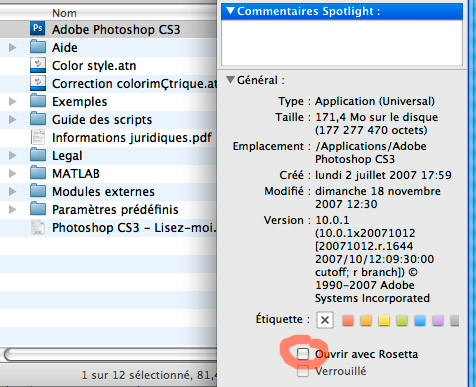Click the Finder horizontal scrollbar
This screenshot has height=387, width=476.
coord(110,354)
